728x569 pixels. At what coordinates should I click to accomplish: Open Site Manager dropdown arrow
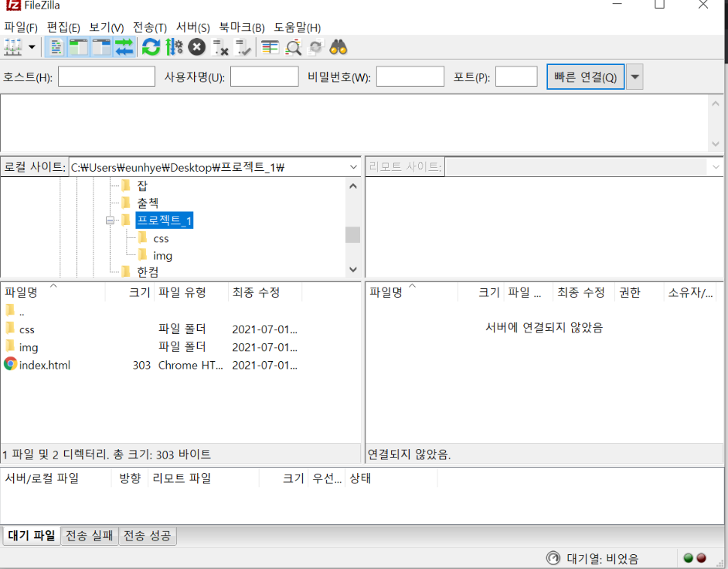(x=32, y=47)
